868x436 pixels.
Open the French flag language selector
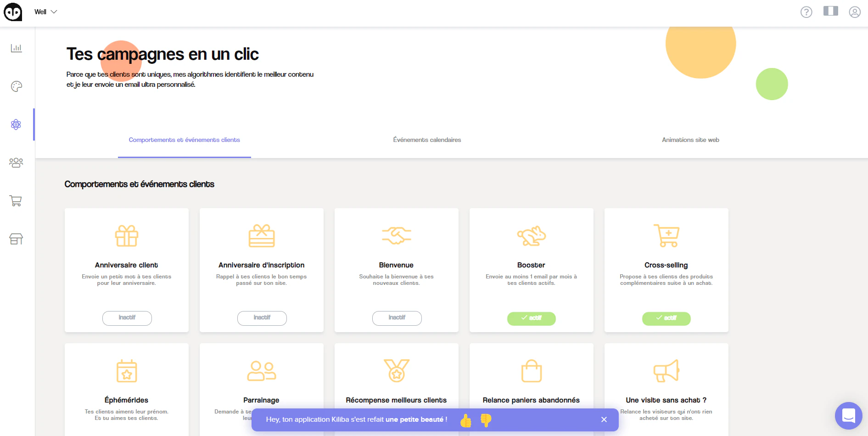(830, 12)
